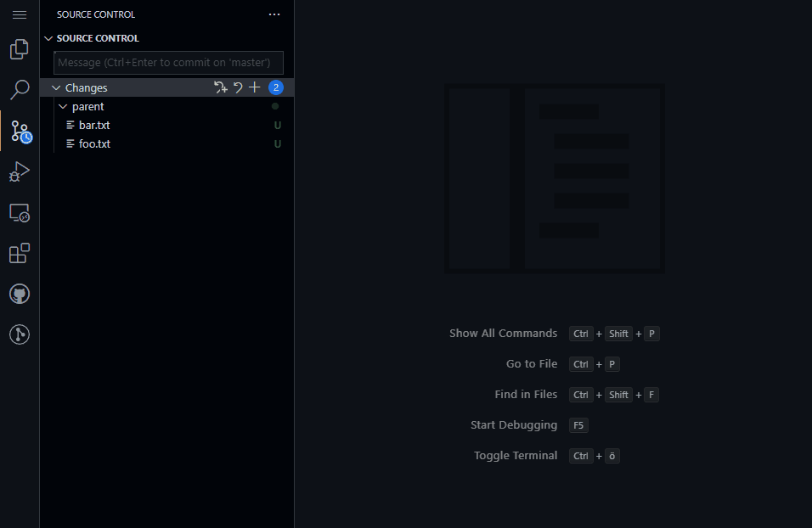Click the '2' pending changes badge
812x528 pixels.
275,87
